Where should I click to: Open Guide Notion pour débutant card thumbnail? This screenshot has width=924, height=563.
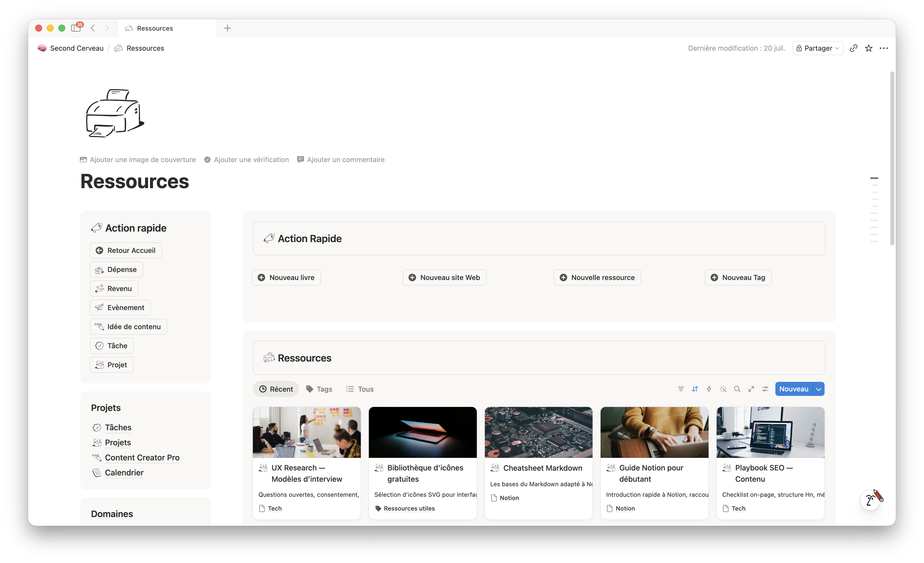tap(654, 432)
